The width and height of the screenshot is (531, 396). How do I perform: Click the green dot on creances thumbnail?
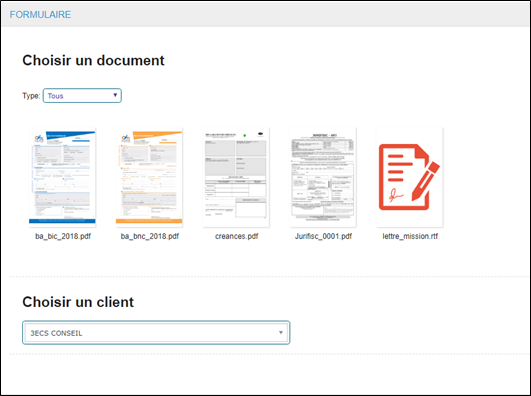pos(245,136)
